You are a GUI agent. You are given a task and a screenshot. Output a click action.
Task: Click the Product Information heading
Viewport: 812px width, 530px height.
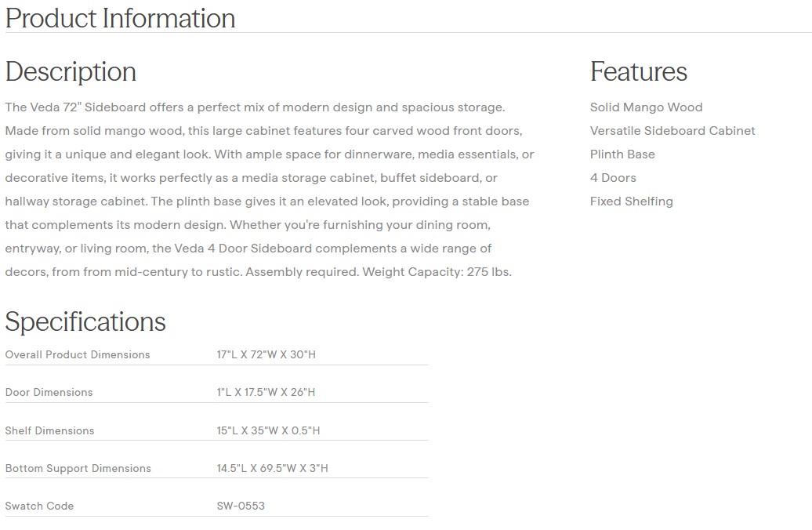120,18
